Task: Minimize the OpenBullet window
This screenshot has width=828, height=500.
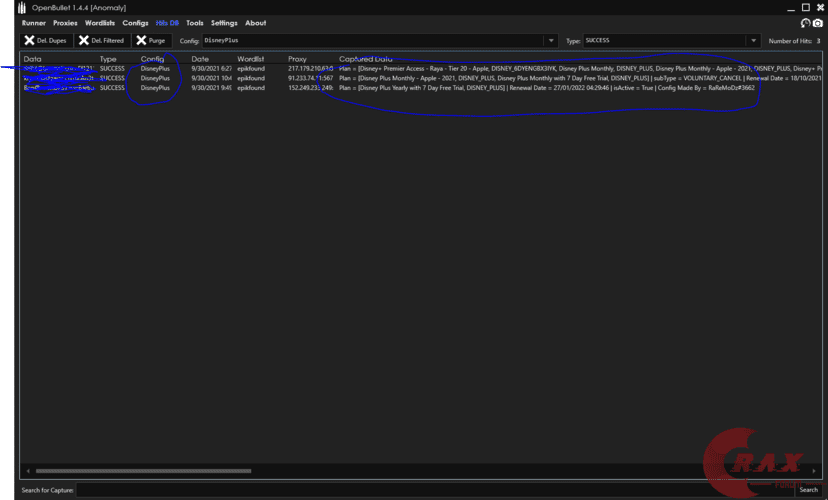Action: (x=791, y=8)
